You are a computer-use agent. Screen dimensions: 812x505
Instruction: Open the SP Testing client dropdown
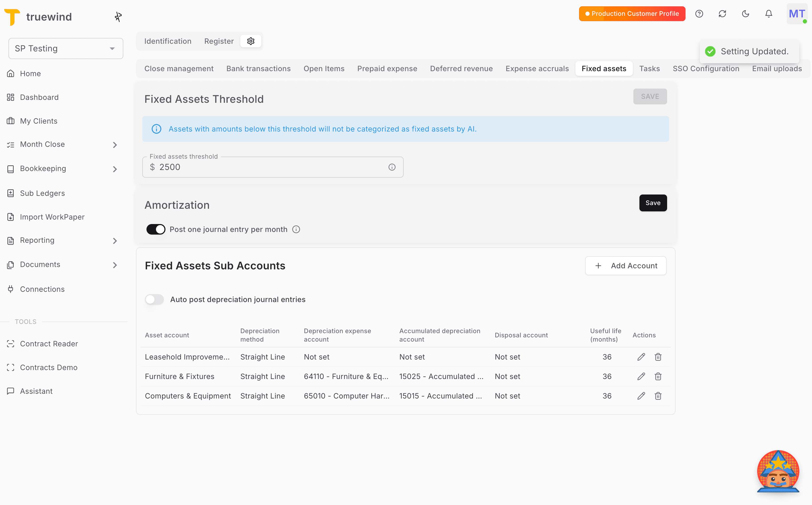(x=65, y=48)
